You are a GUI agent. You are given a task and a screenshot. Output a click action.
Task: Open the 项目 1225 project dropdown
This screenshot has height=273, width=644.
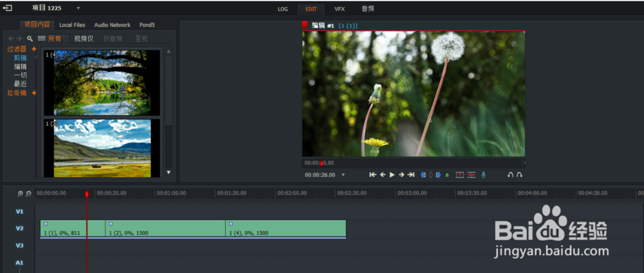[x=79, y=8]
